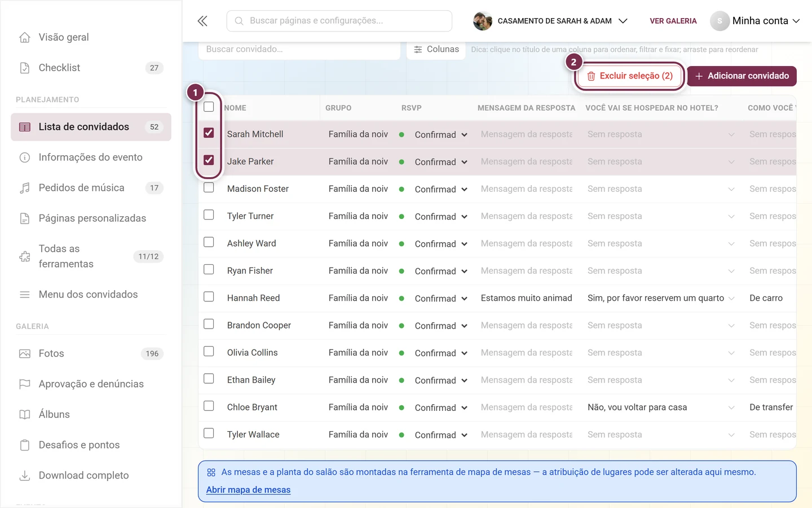Tick the checkbox for Chloe Bryant
The width and height of the screenshot is (812, 508).
pos(209,406)
